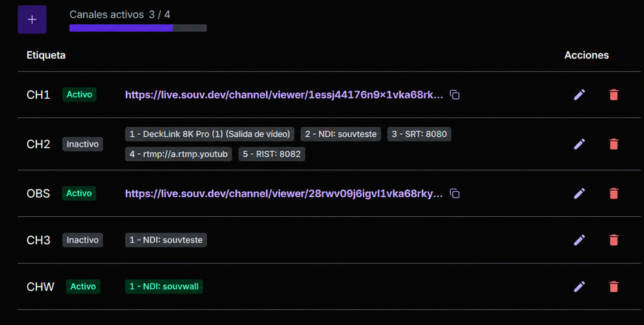Click the 'Canales activos 3 / 4' text
The image size is (644, 325).
tap(120, 14)
